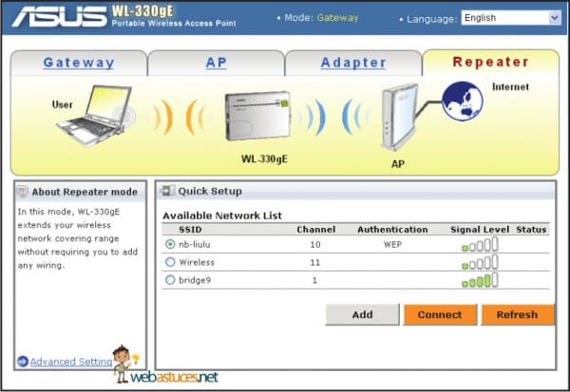
Task: Click the Available Network List heading
Action: pos(222,215)
